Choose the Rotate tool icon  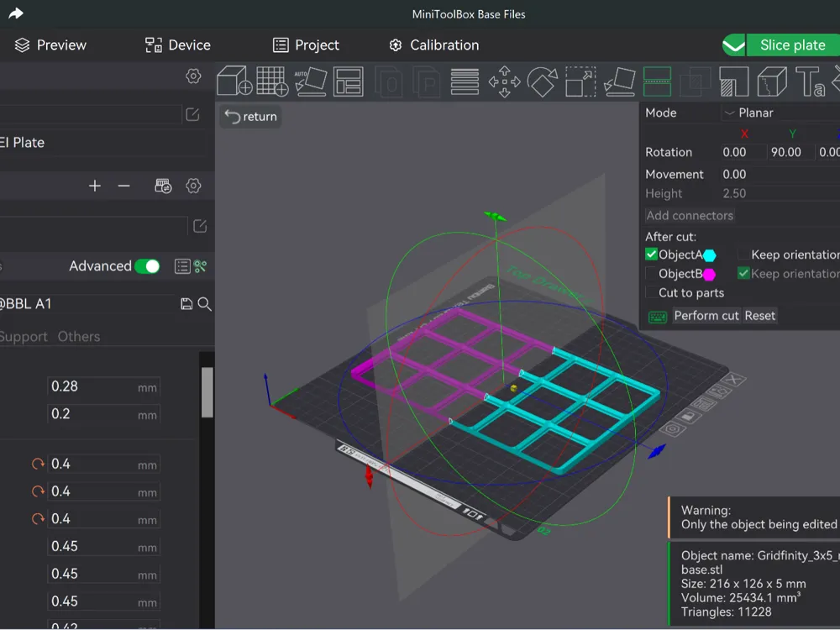[x=542, y=81]
